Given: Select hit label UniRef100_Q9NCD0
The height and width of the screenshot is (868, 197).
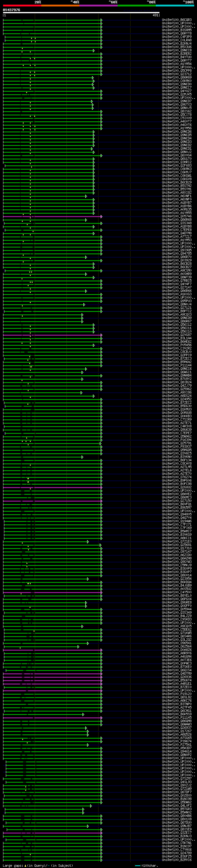Looking at the screenshot, I should (177, 84).
